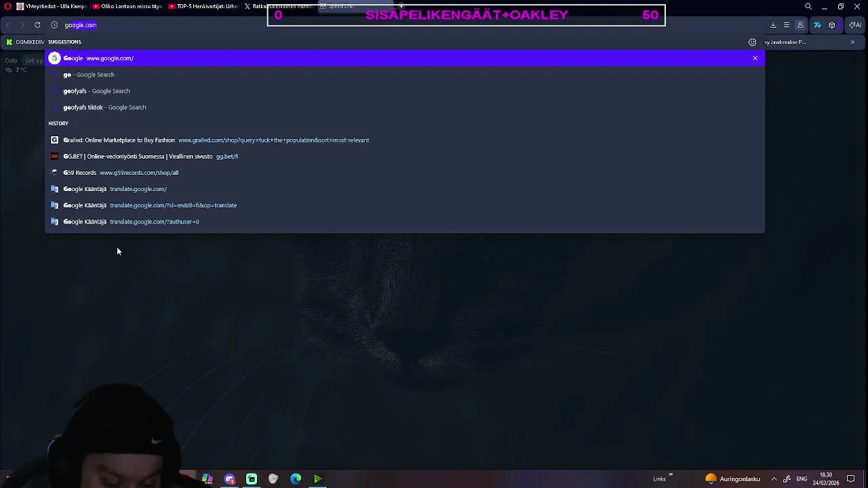
Task: Open Microsoft Edge from the taskbar
Action: 296,479
